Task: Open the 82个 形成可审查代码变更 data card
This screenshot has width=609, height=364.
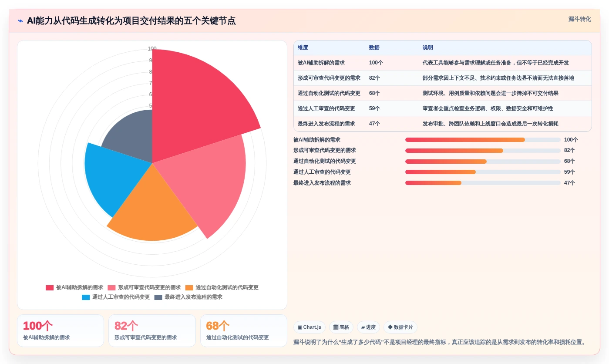Action: [x=152, y=331]
